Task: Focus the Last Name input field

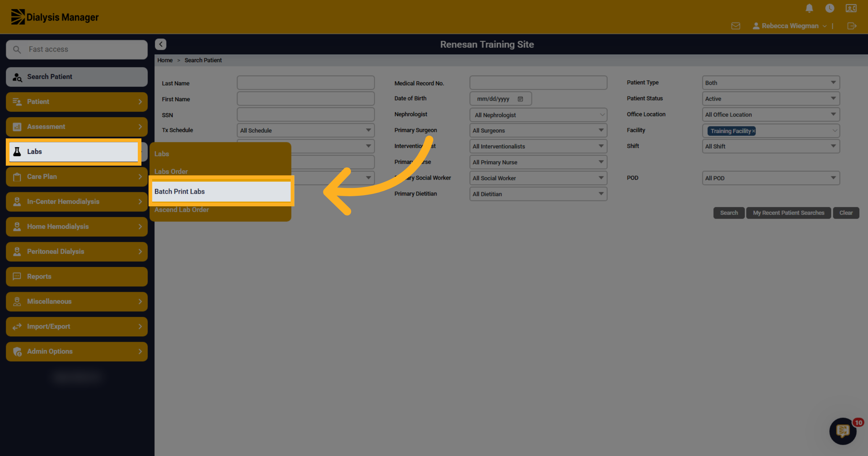Action: 306,83
